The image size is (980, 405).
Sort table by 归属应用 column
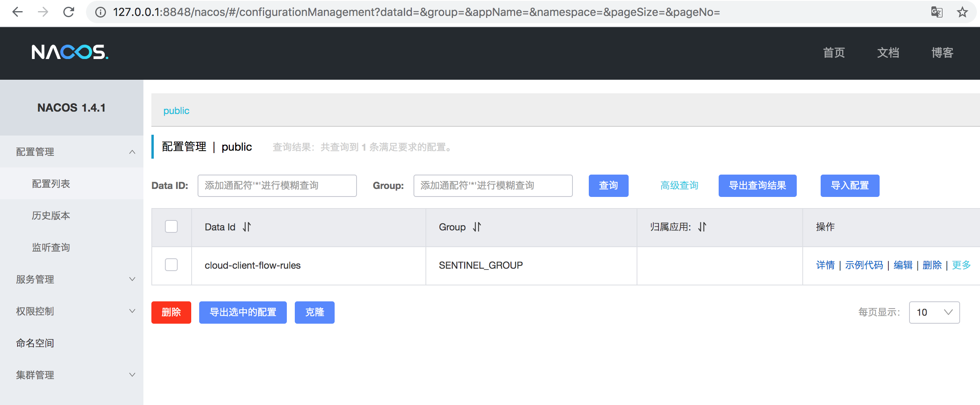tap(702, 227)
